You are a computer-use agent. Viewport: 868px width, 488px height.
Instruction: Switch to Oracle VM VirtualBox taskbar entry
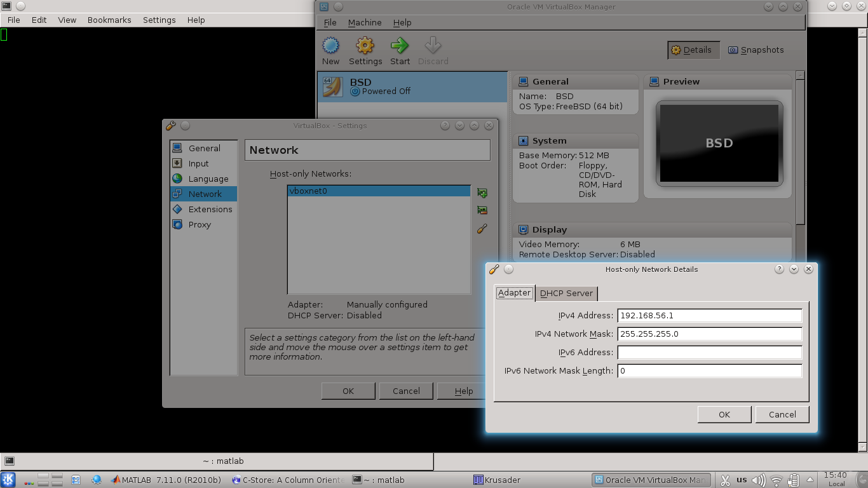tap(652, 480)
